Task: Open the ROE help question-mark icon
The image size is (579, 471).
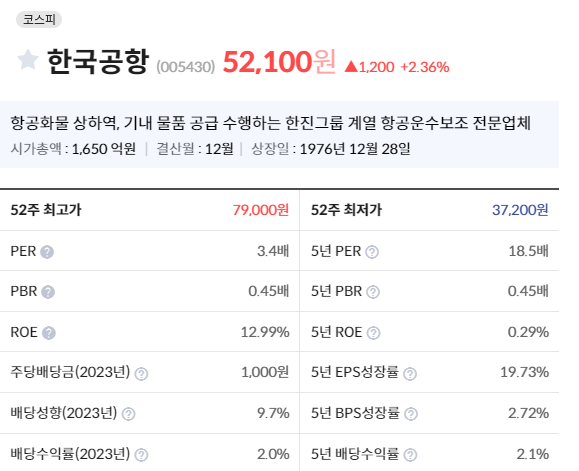Action: click(49, 333)
